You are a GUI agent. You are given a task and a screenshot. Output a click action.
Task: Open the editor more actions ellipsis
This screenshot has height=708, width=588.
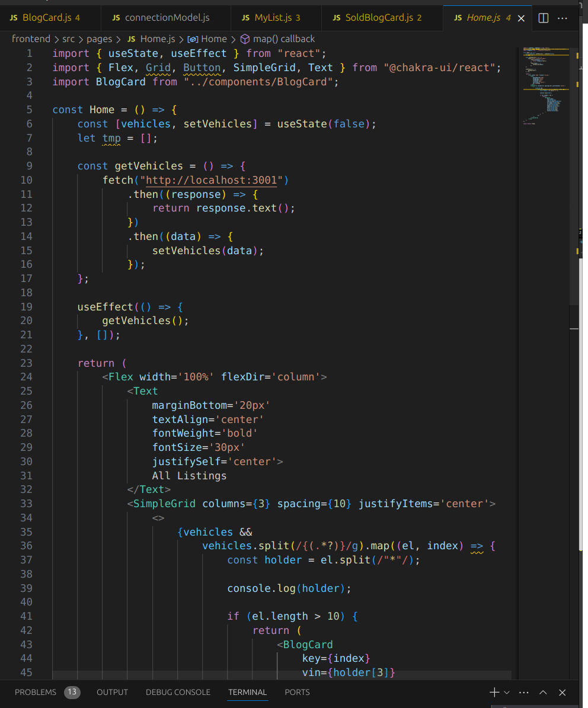pos(563,18)
